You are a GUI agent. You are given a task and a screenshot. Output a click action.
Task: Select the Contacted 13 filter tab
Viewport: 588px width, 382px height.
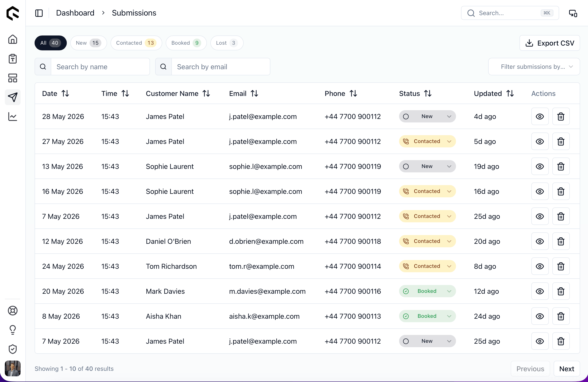pos(136,43)
